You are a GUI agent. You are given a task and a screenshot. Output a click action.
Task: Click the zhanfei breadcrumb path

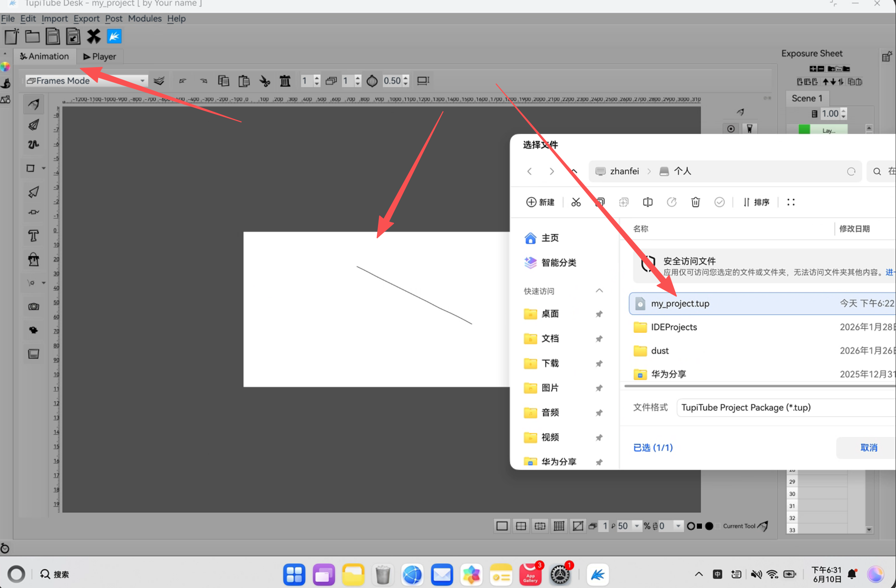point(624,171)
